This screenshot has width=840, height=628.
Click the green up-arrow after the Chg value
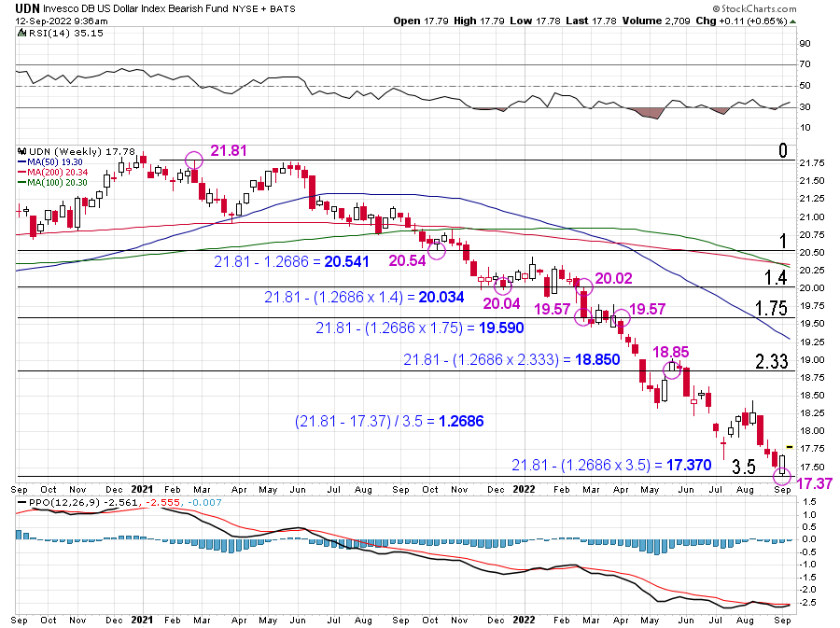792,21
